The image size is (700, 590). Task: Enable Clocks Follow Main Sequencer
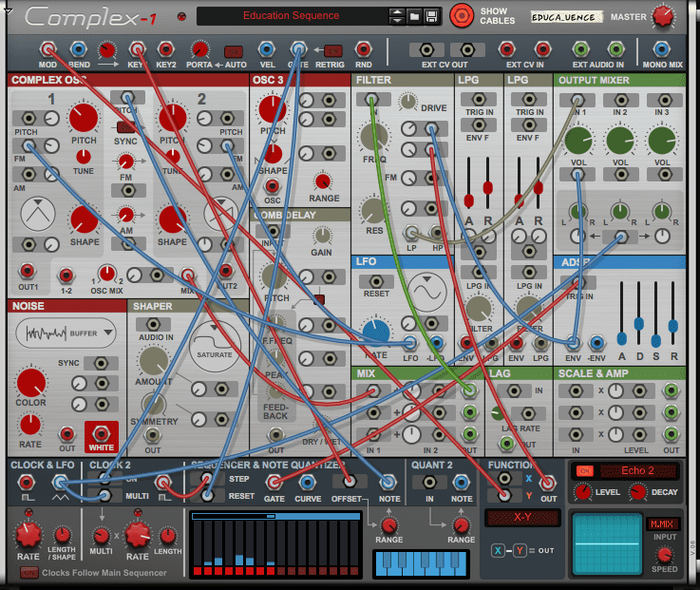point(29,573)
